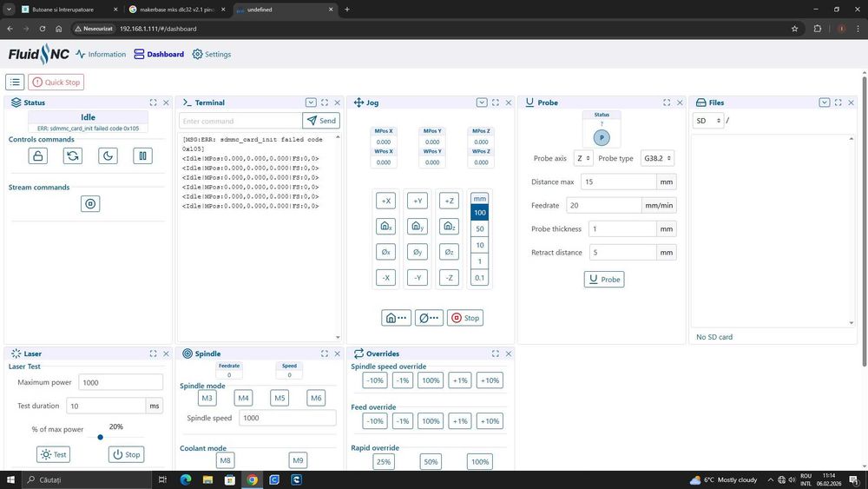Viewport: 868px width, 489px height.
Task: Close the Spindle panel
Action: tap(337, 354)
